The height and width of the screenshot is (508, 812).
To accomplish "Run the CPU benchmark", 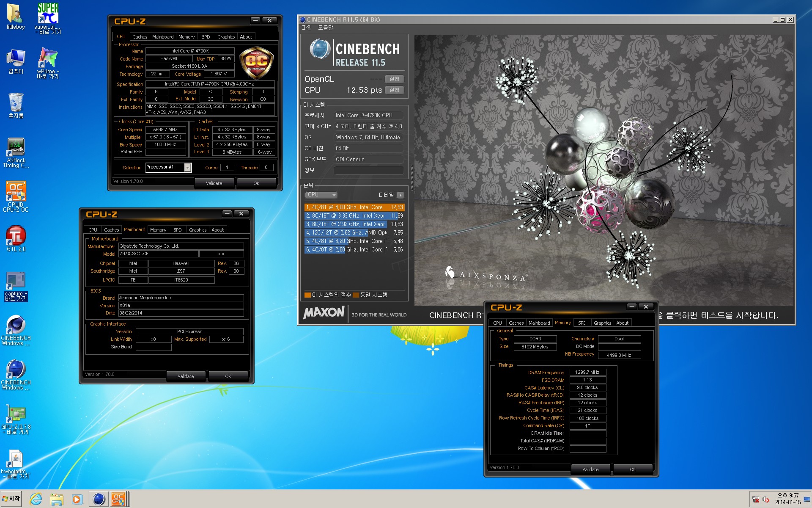I will coord(395,90).
